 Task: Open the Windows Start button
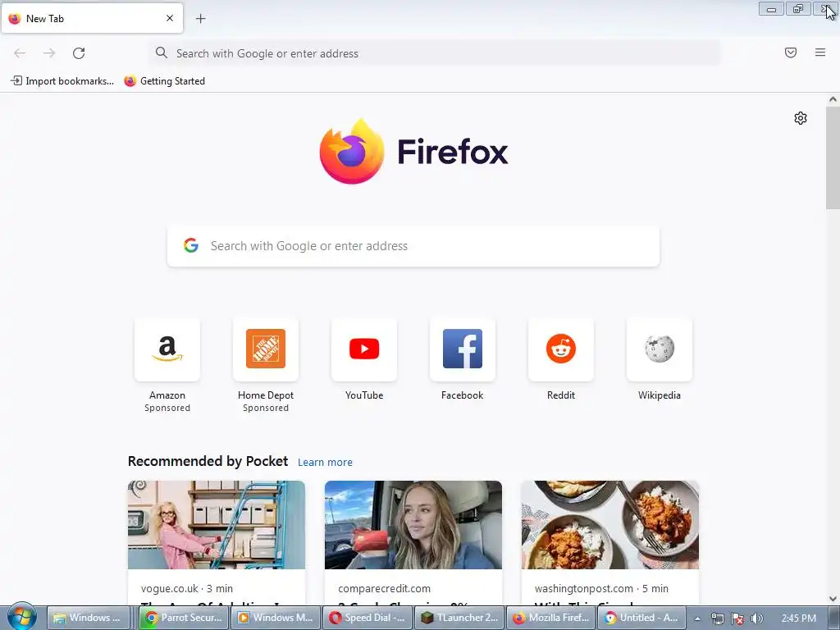pyautogui.click(x=21, y=617)
